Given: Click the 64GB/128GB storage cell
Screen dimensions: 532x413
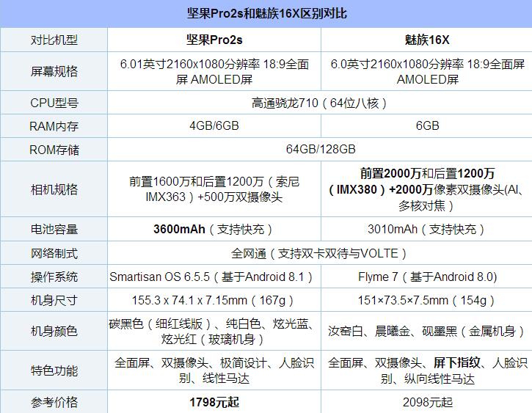Looking at the screenshot, I should click(320, 149).
